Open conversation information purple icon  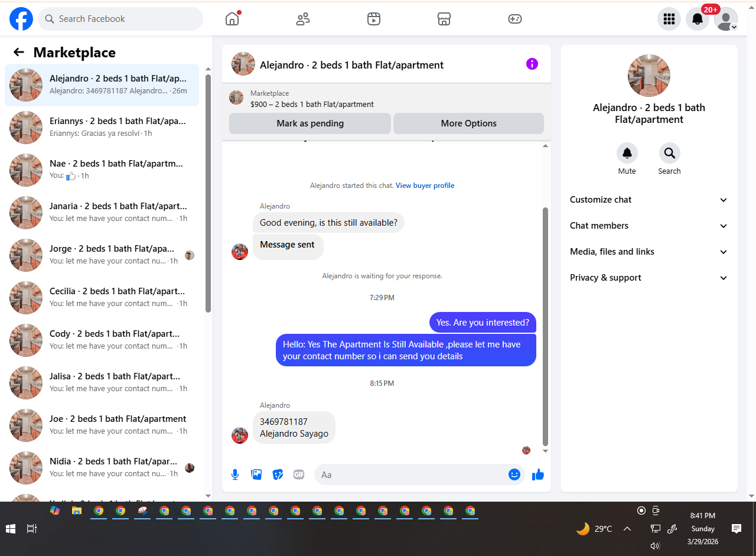point(532,64)
